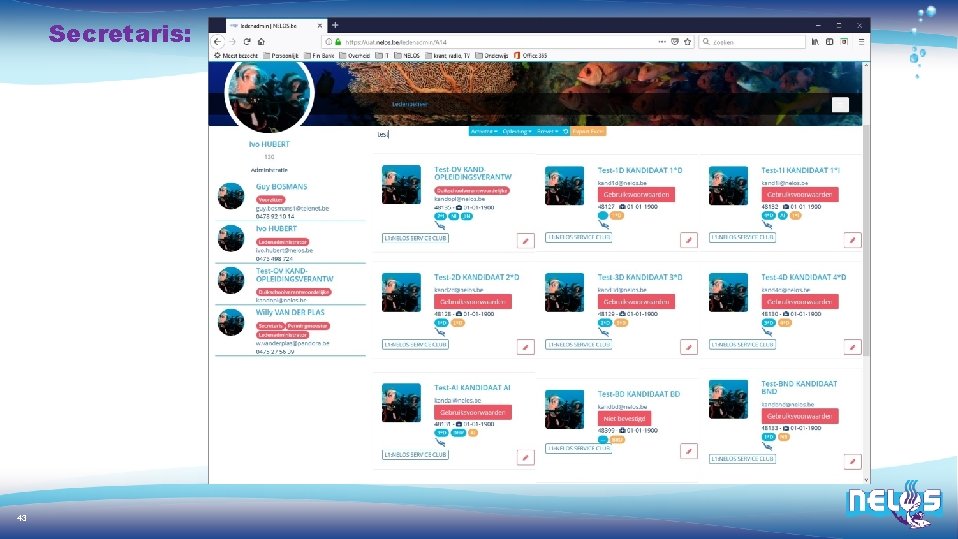Open the Office 365 bookmark

530,56
